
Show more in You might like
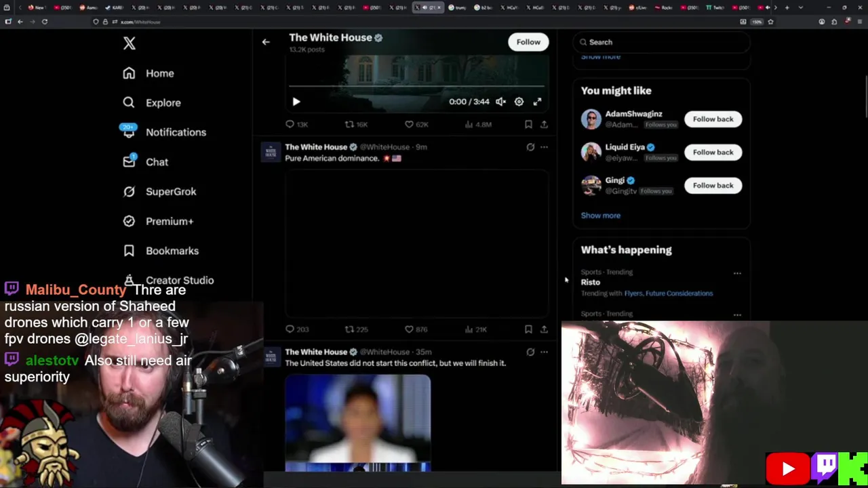pyautogui.click(x=600, y=216)
